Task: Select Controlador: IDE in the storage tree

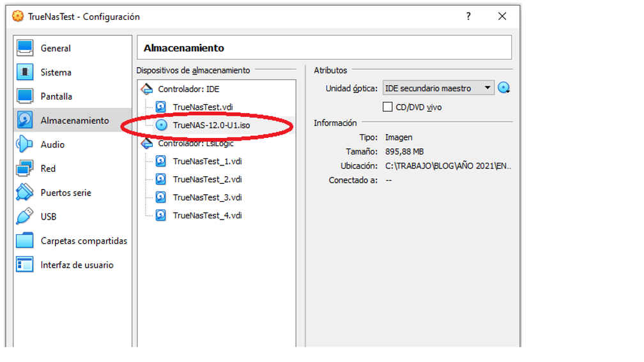Action: point(188,89)
